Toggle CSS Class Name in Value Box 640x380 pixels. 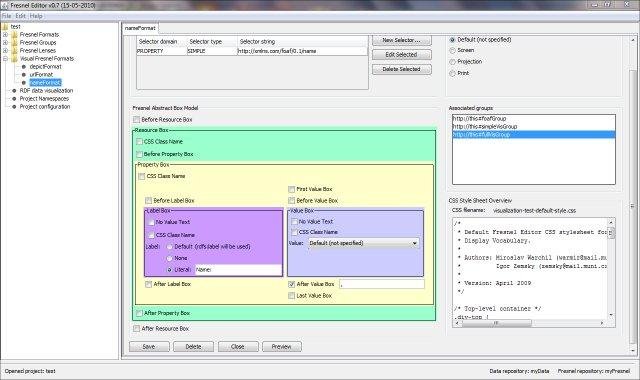click(294, 232)
